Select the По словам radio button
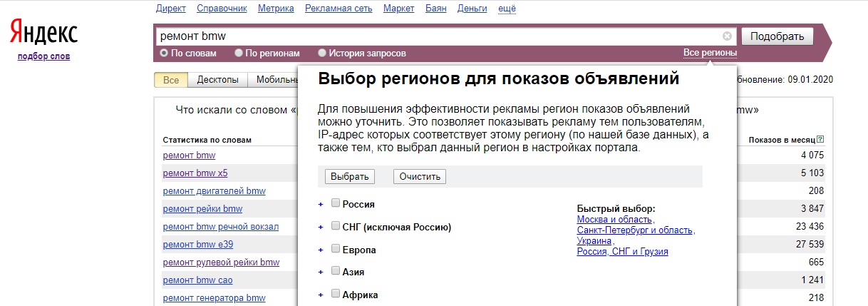The width and height of the screenshot is (868, 306). click(x=164, y=53)
